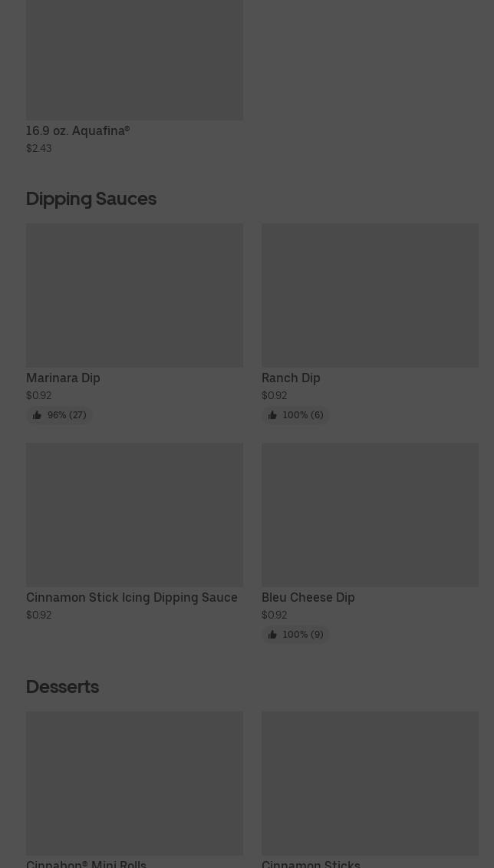
Task: Click the Aquafina $2.43 price
Action: coord(38,149)
